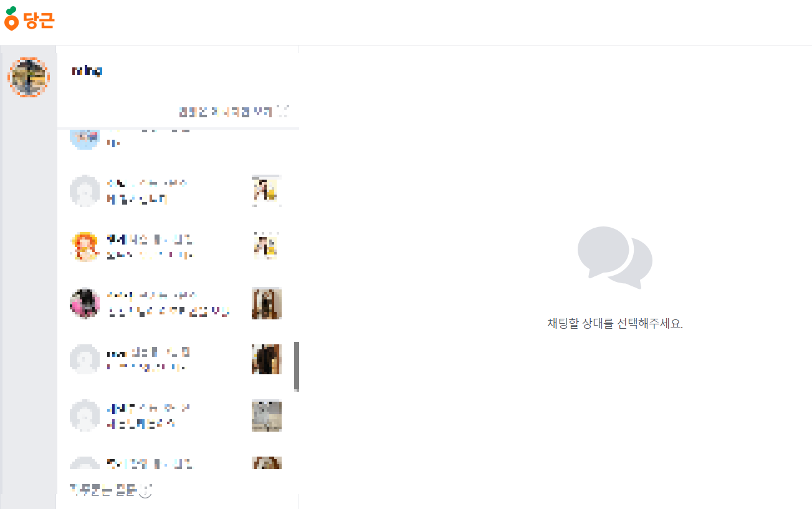
Task: Click the 채팅할 상대를 선택해주세요 placeholder text
Action: tap(615, 324)
